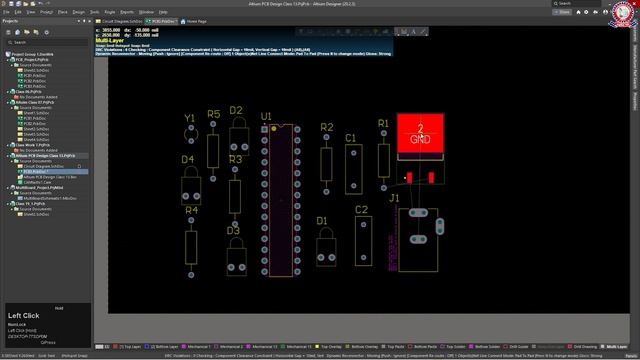
Task: Collapse Altium PCB Design Class 13.PrjPcb node
Action: click(x=8, y=156)
